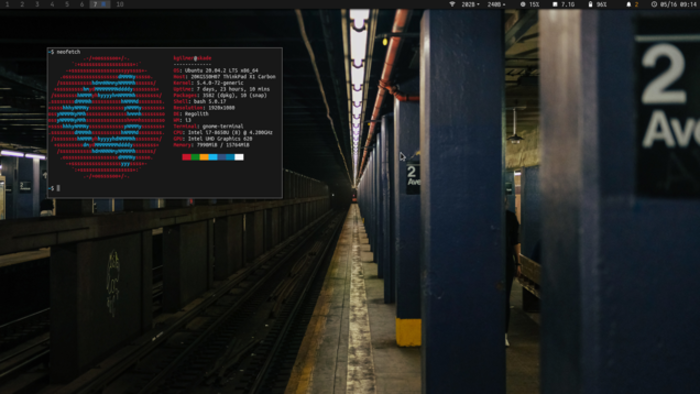Image resolution: width=700 pixels, height=394 pixels.
Task: Click the white color block in neofetch palette
Action: pos(239,157)
